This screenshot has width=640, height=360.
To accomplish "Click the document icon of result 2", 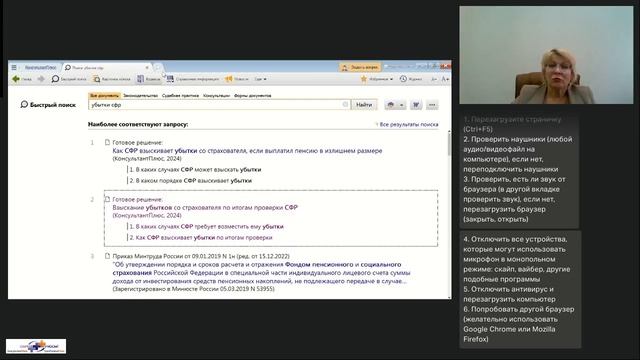I will pyautogui.click(x=107, y=199).
